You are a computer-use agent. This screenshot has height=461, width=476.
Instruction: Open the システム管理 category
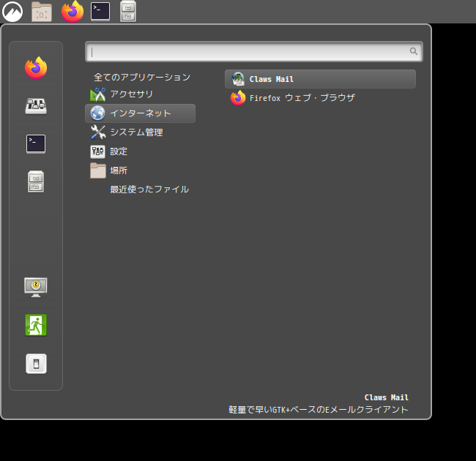point(141,132)
